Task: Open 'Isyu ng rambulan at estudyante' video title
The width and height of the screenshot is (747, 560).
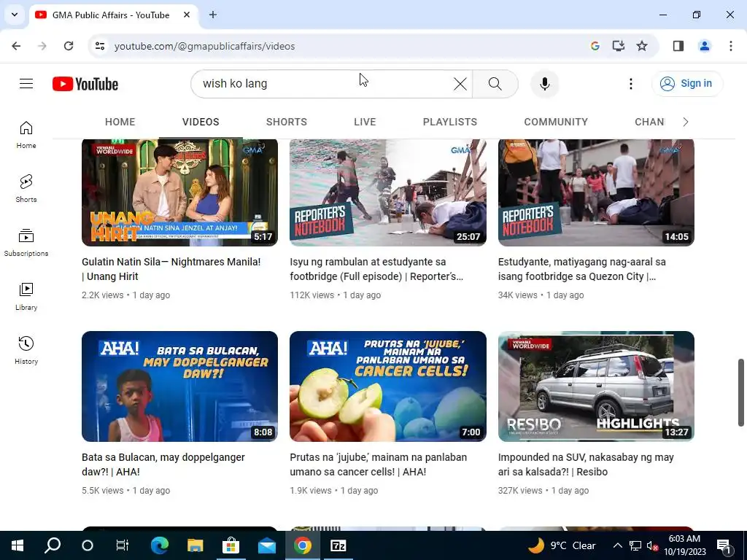Action: [x=376, y=269]
